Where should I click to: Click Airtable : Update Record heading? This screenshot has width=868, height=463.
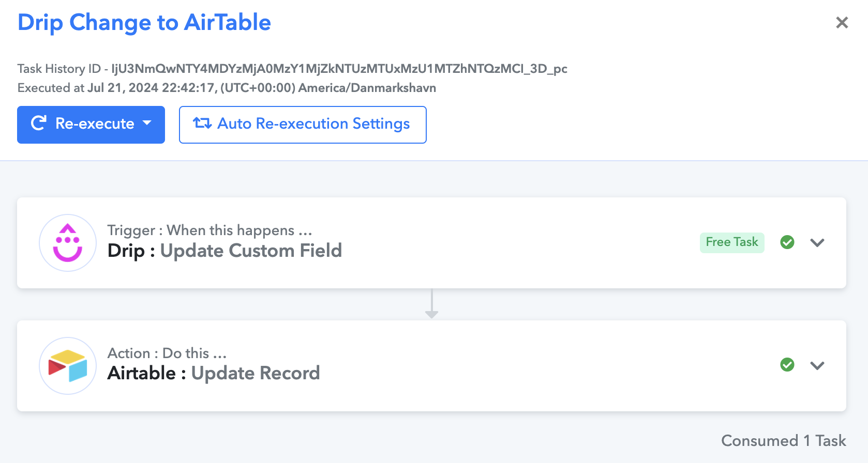[214, 373]
